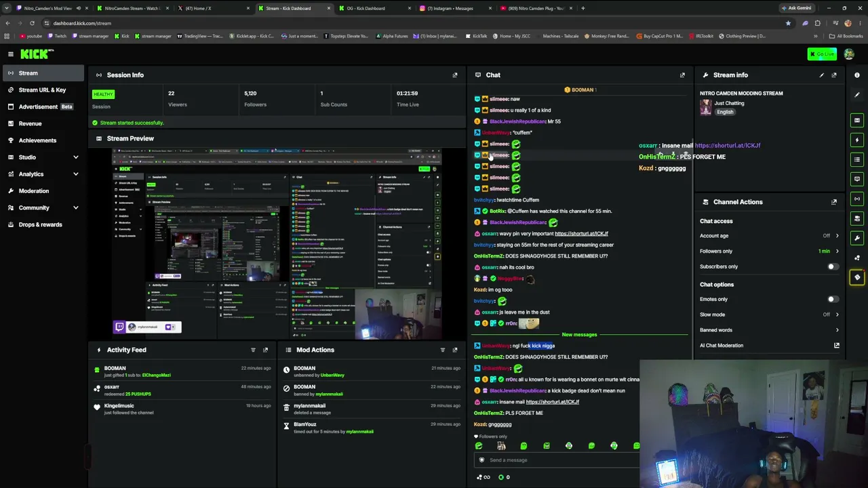Open Mod Actions filter settings
This screenshot has width=868, height=488.
tap(442, 350)
